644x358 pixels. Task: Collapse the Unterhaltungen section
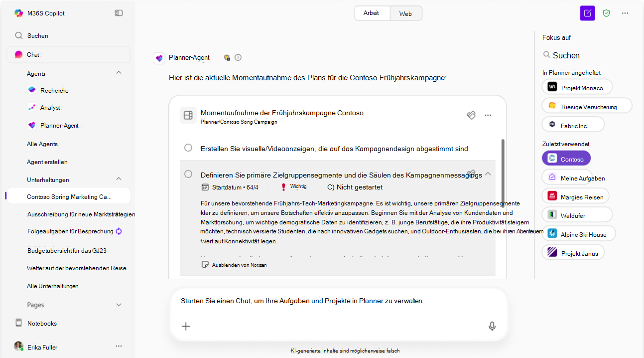[119, 179]
